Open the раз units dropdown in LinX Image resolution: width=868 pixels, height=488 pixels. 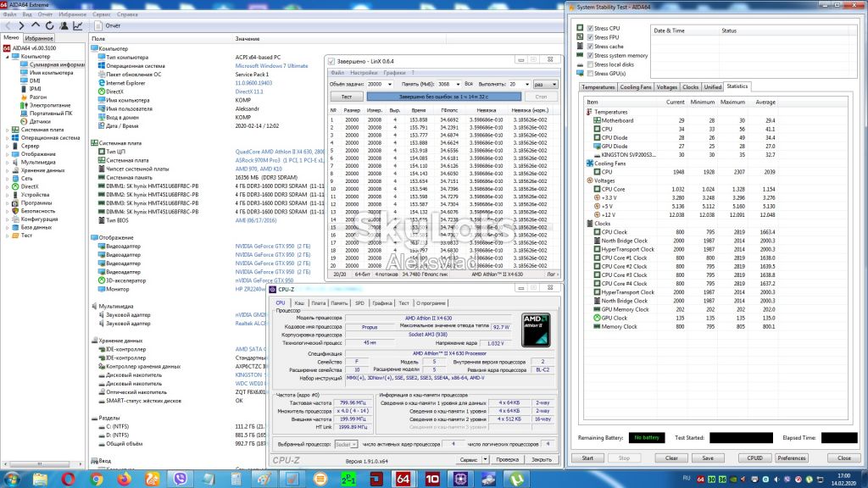(x=545, y=85)
